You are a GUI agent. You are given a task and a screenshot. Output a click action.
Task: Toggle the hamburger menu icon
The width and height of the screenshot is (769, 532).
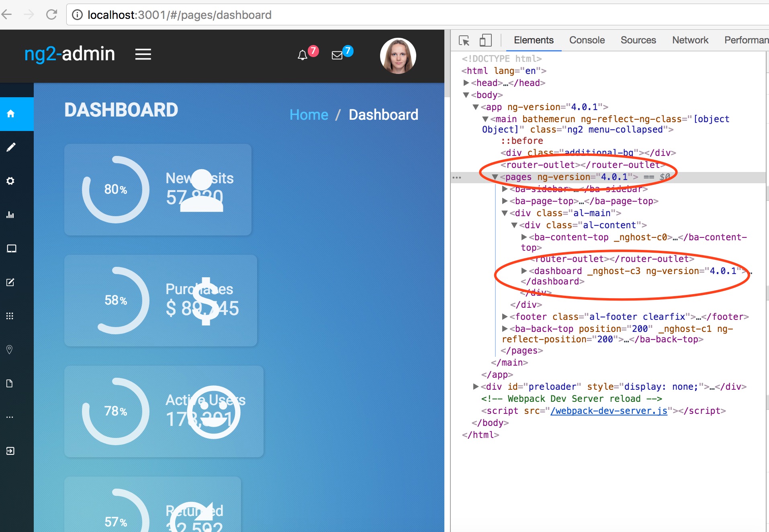(x=143, y=54)
